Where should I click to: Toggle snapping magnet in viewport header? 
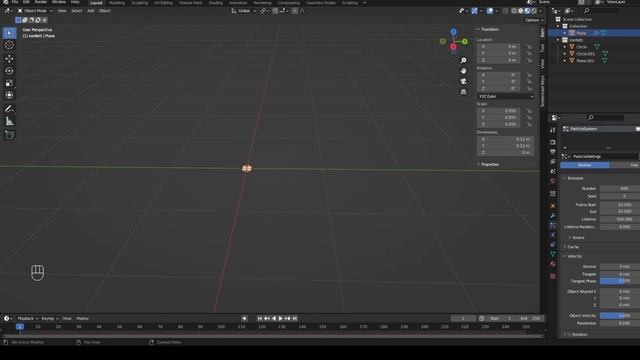click(275, 11)
